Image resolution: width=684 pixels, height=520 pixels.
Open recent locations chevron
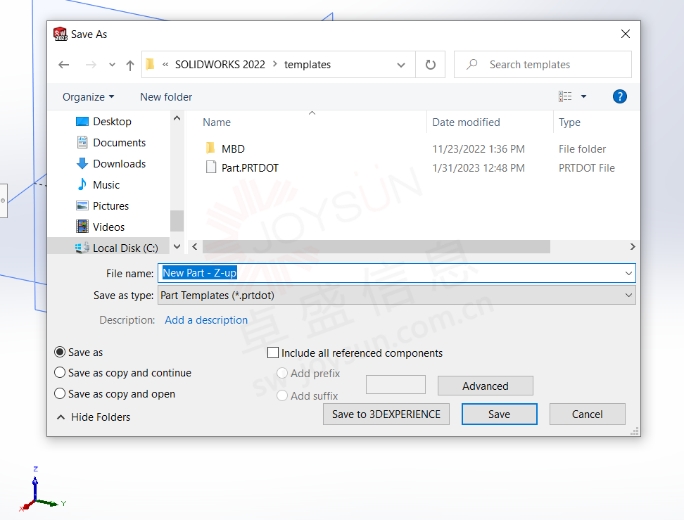coord(112,65)
